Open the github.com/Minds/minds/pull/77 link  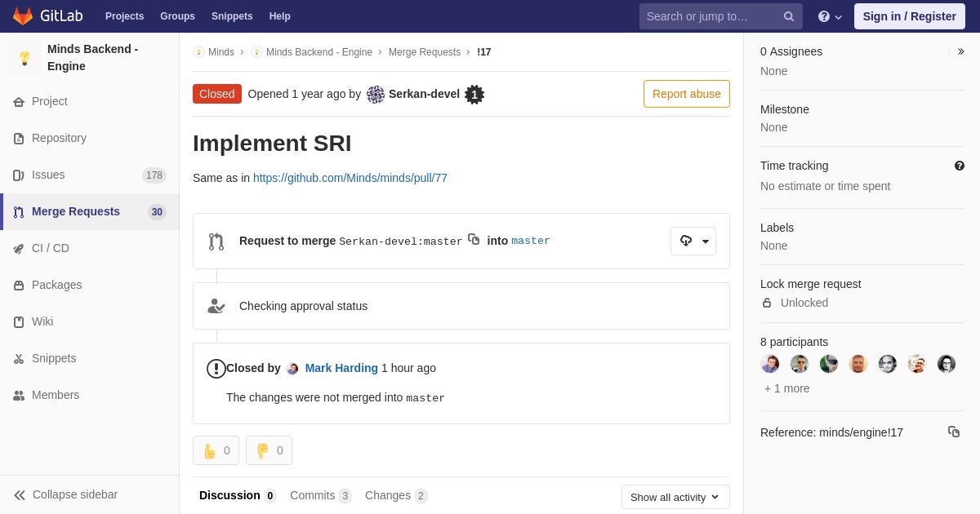[x=350, y=178]
